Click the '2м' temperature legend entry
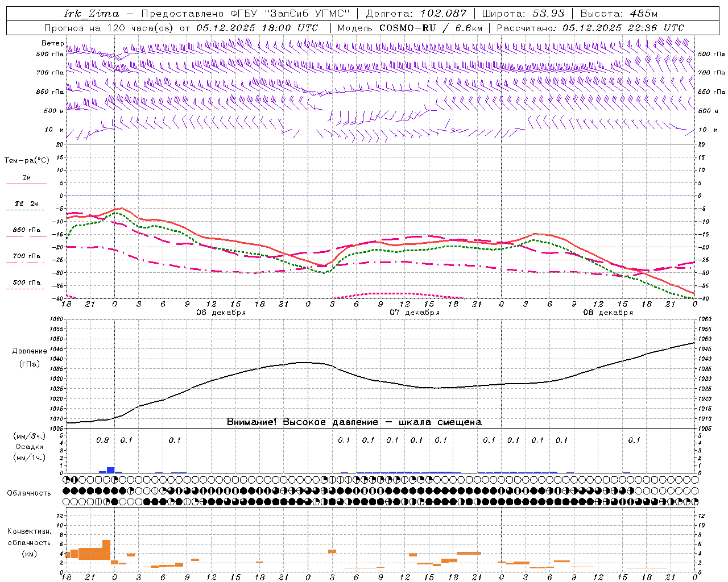The height and width of the screenshot is (582, 728). [x=27, y=178]
